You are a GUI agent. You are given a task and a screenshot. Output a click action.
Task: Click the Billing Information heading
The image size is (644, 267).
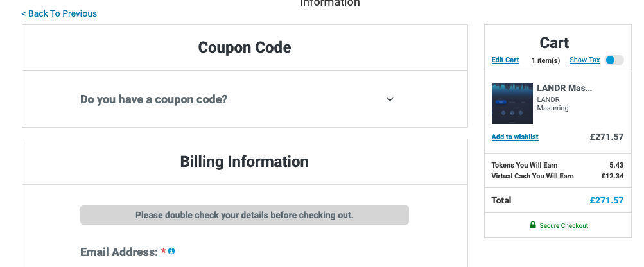[x=245, y=162]
